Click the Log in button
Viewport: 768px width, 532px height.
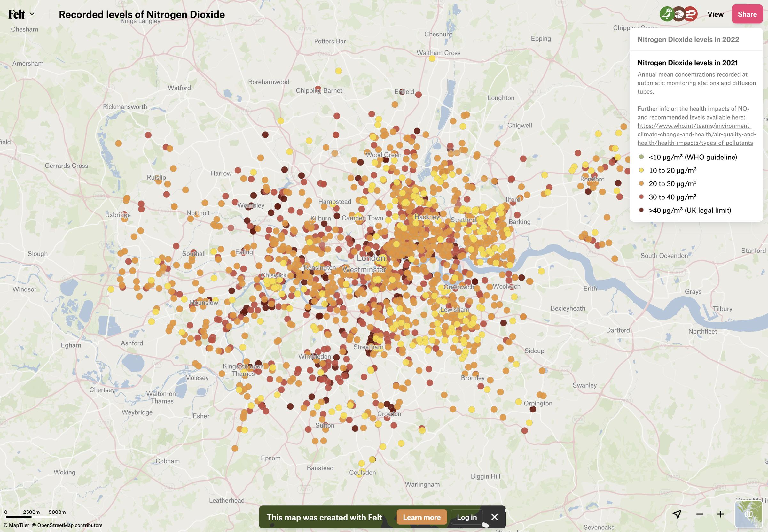(467, 517)
